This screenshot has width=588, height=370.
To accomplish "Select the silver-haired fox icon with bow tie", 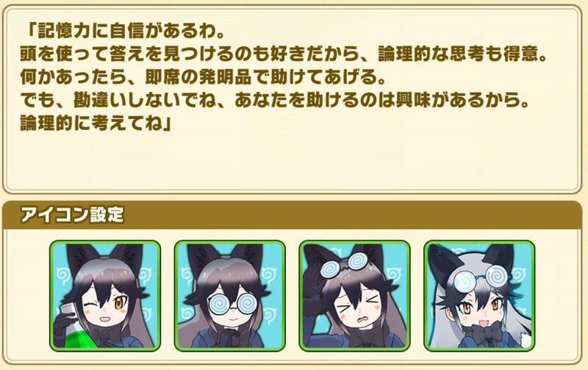I will pyautogui.click(x=479, y=296).
